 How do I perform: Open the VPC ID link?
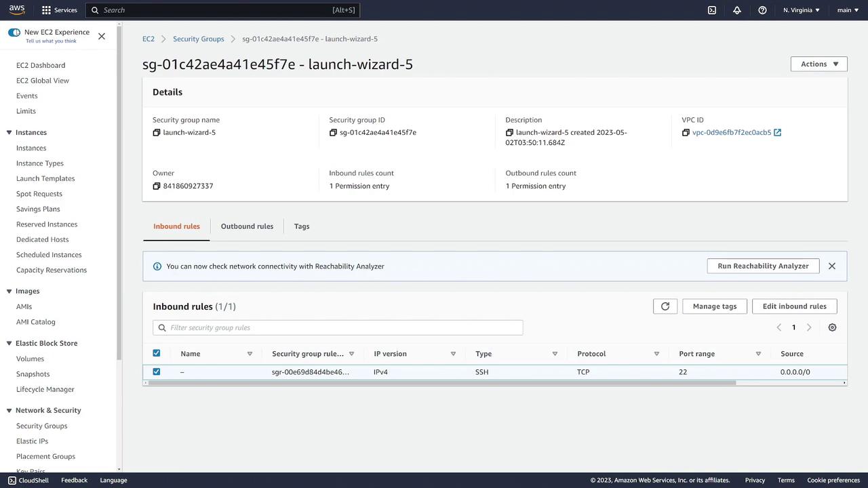(x=731, y=133)
